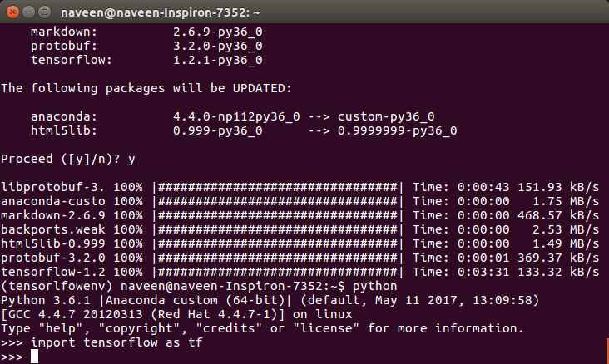Click the 'backports.weak' row label
Image resolution: width=609 pixels, height=364 pixels.
pos(52,229)
